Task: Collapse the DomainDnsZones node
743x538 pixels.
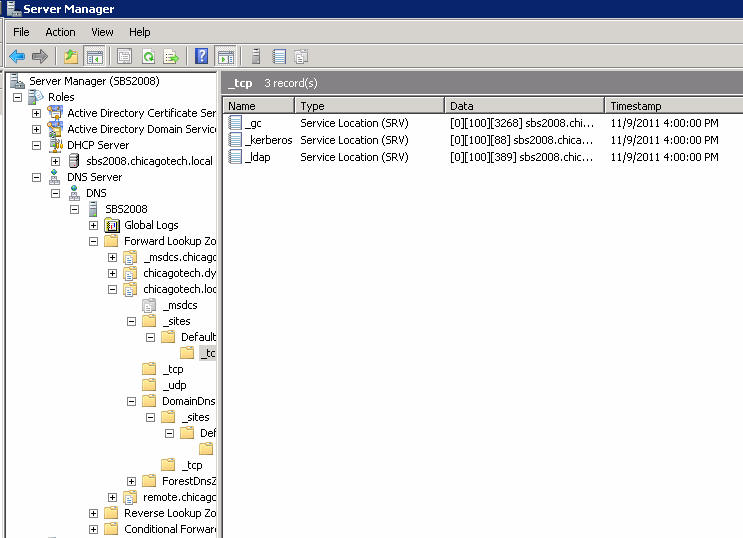Action: point(131,401)
